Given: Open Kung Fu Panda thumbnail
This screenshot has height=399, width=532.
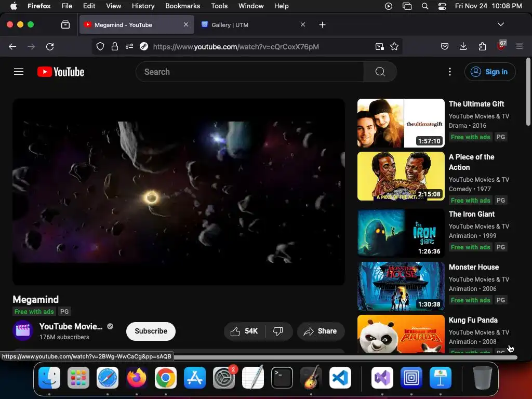Looking at the screenshot, I should point(401,334).
